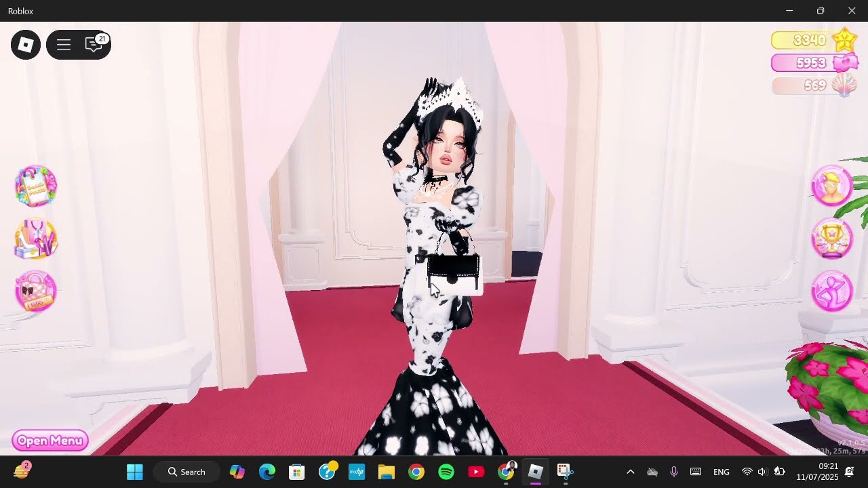Close the Roblox window
The width and height of the screenshot is (868, 488).
coord(852,11)
